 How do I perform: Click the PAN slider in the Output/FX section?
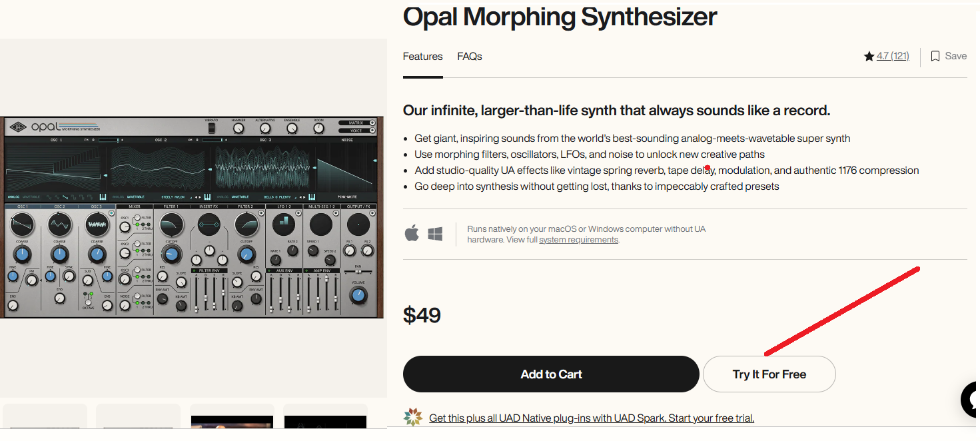358,272
